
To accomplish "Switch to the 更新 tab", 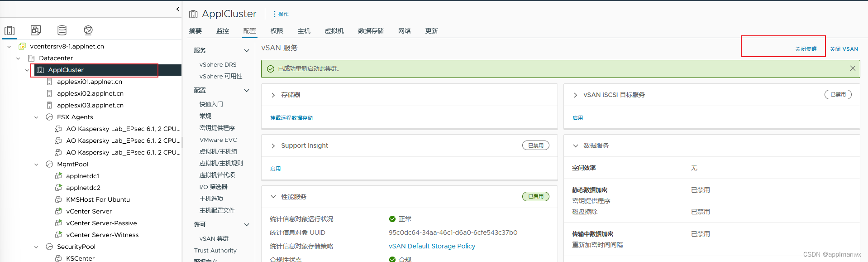I will (432, 31).
